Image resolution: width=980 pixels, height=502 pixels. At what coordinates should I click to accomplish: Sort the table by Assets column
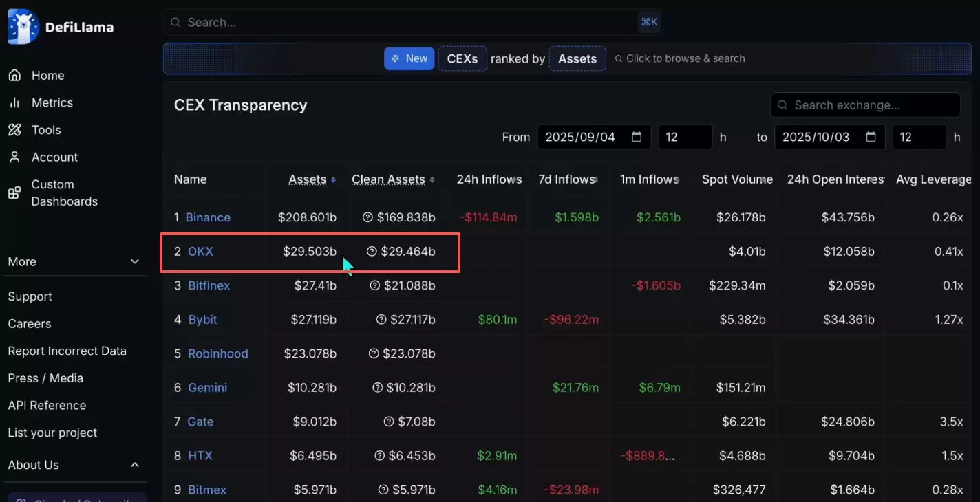pyautogui.click(x=308, y=179)
